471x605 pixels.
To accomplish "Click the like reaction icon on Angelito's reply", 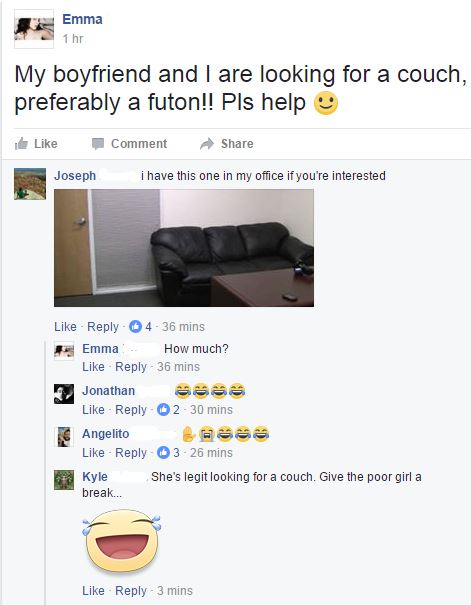I will tap(164, 452).
